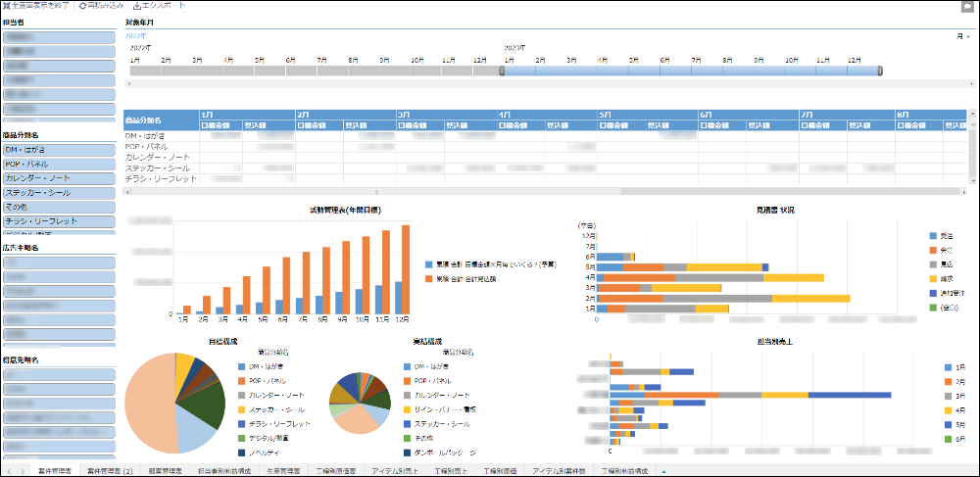Screen dimensions: 980x477
Task: Click orange legend swatch for 累積 合計 合計見込額
Action: [428, 279]
